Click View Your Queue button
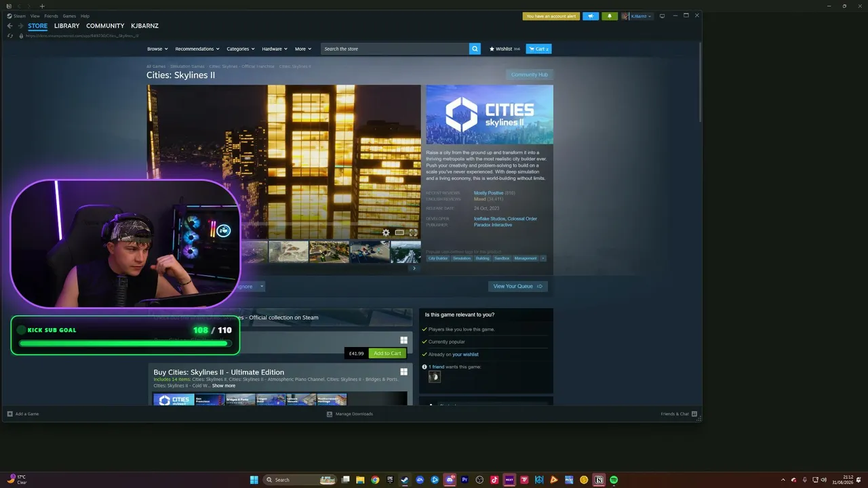Viewport: 868px width, 488px height. click(x=518, y=287)
